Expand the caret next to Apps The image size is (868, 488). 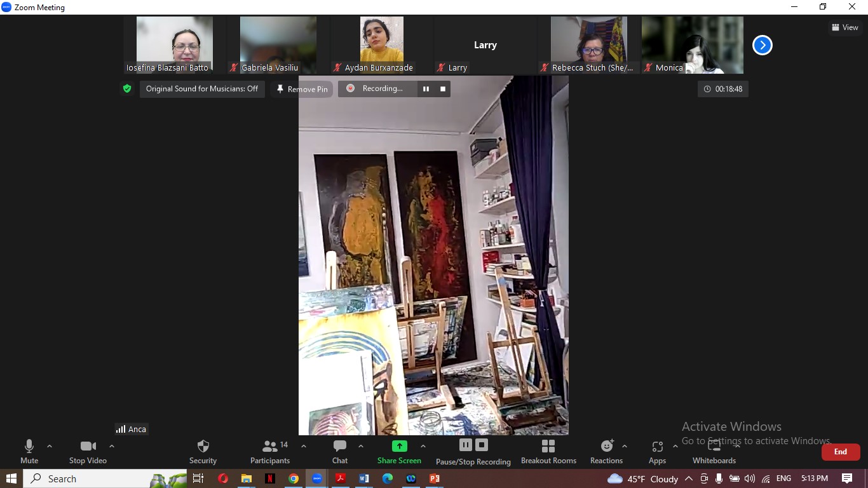coord(675,446)
